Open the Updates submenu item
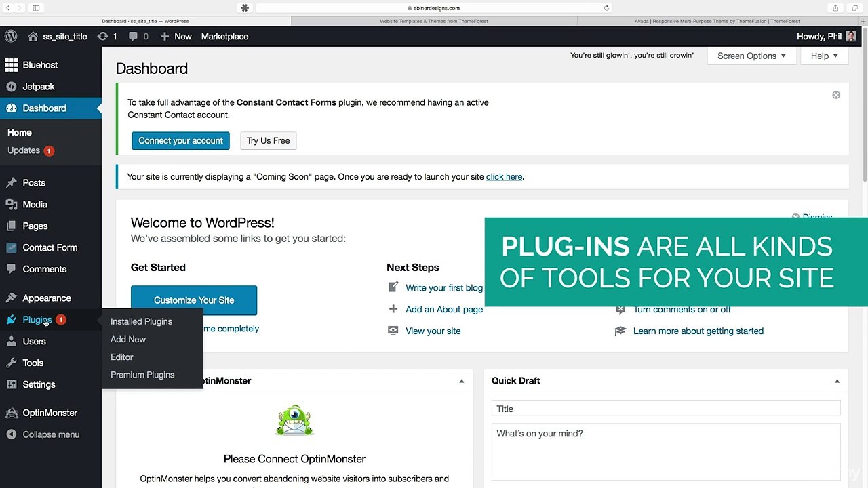This screenshot has height=488, width=868. pos(31,150)
